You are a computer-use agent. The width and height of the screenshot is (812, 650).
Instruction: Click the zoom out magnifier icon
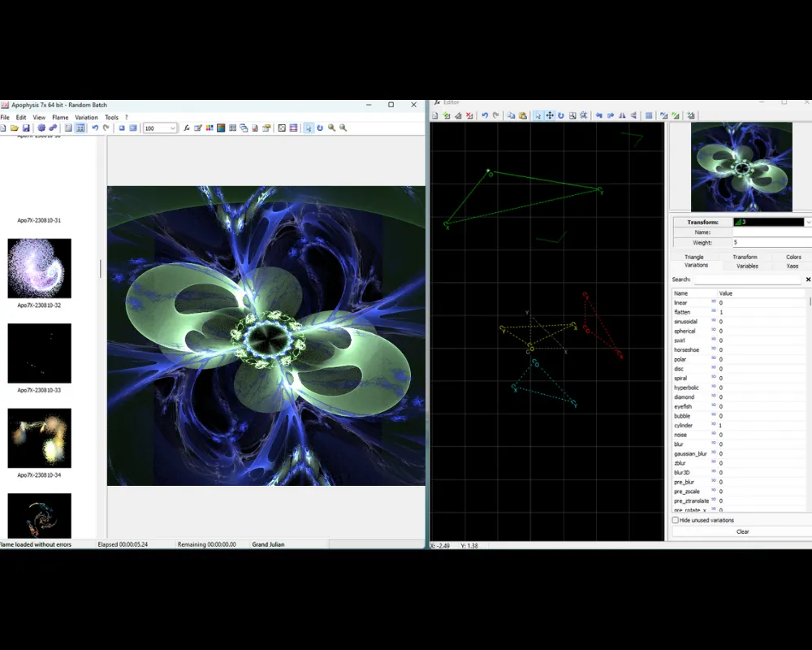343,128
